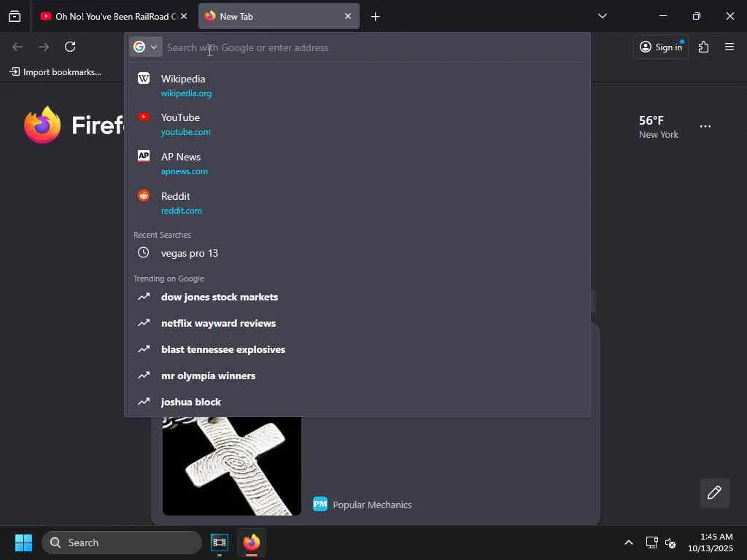This screenshot has width=747, height=560.
Task: Select recent search 'vegas pro 13'
Action: tap(357, 253)
